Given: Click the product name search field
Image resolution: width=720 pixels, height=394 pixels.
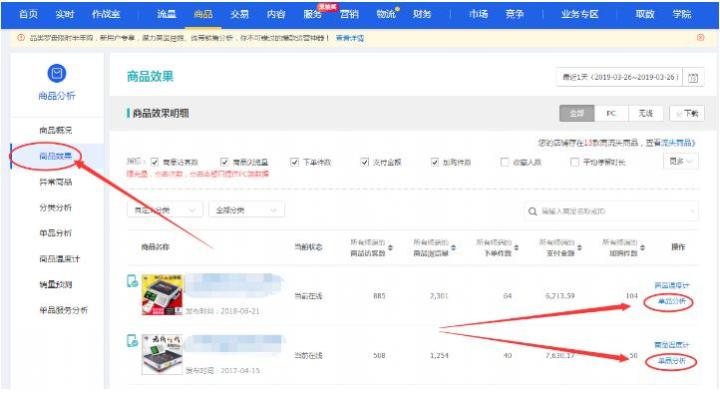Looking at the screenshot, I should coord(611,211).
